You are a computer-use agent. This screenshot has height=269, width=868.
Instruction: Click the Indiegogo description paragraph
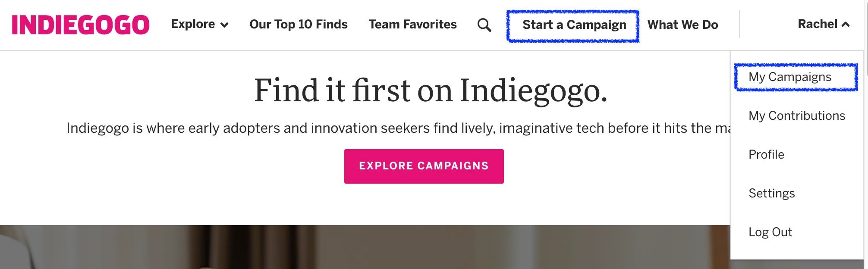398,128
